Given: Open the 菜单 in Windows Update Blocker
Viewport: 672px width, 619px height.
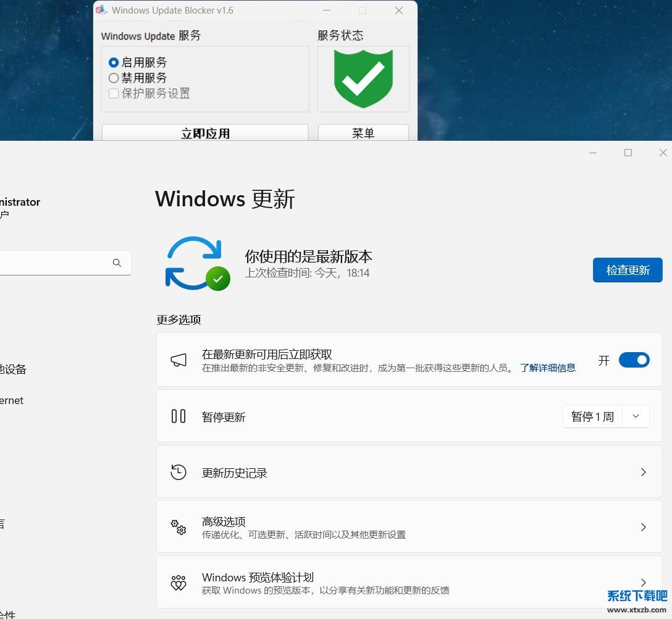Looking at the screenshot, I should tap(363, 133).
